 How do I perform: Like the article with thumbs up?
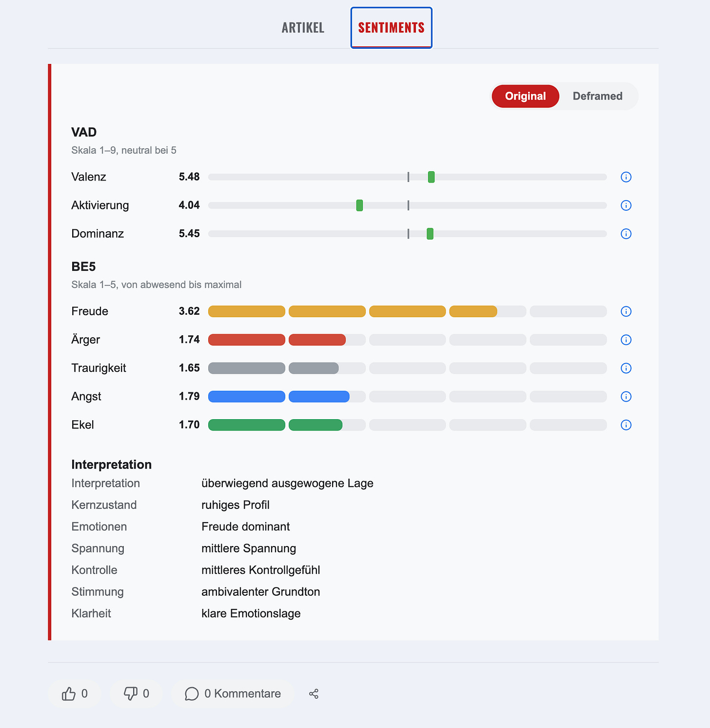click(x=75, y=694)
